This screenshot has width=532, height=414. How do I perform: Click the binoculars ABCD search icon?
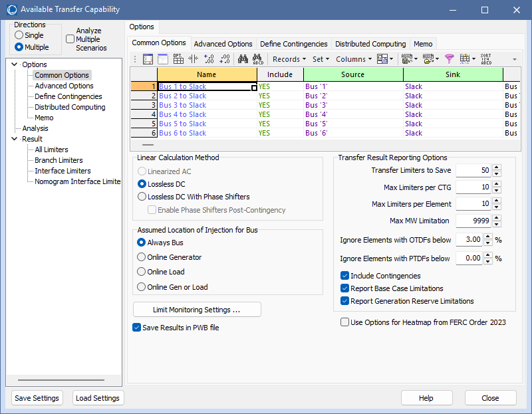click(x=258, y=59)
